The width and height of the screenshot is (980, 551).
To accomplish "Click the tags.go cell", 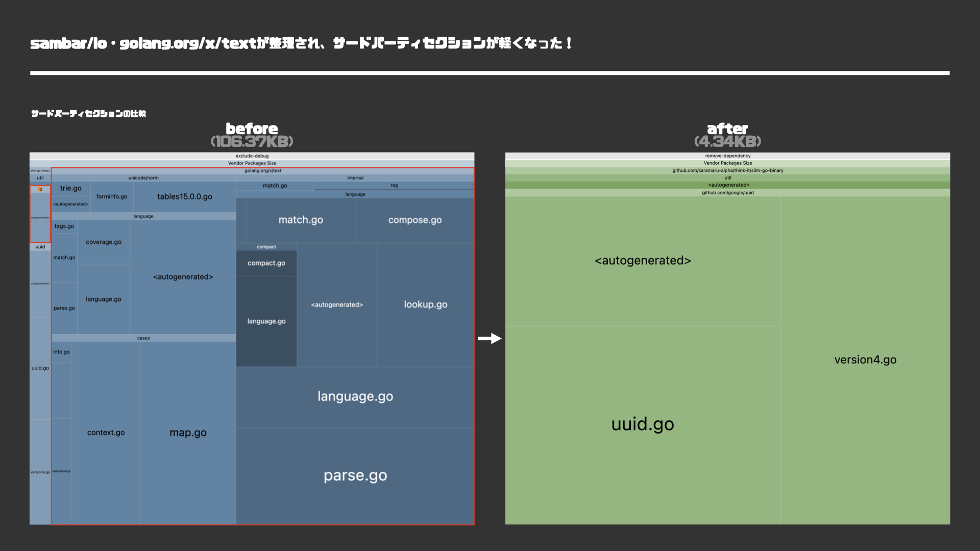I will tap(64, 226).
